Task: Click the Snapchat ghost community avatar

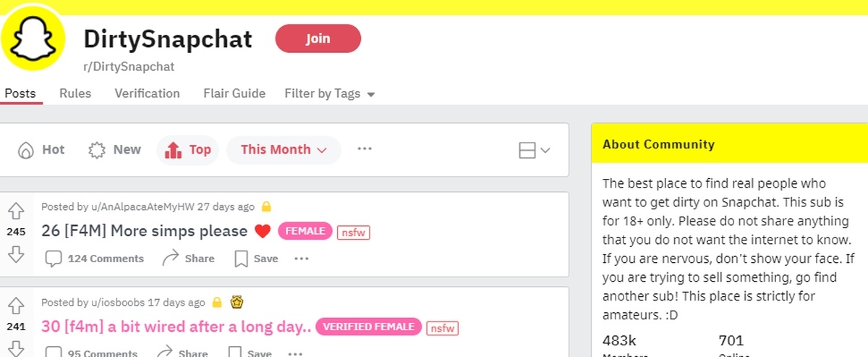Action: pos(33,41)
